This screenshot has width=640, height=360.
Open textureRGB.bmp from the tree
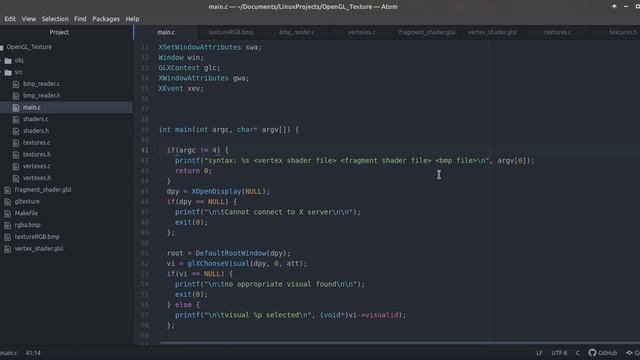point(37,237)
